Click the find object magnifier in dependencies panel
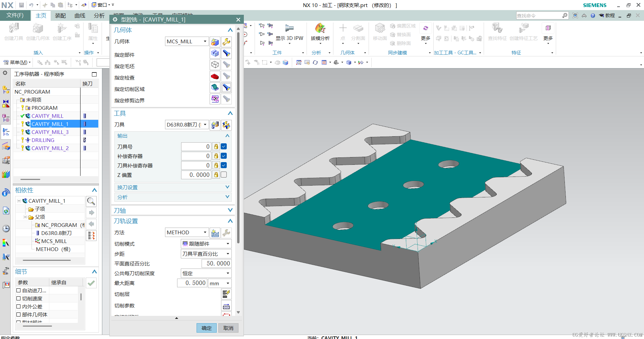 (x=91, y=201)
